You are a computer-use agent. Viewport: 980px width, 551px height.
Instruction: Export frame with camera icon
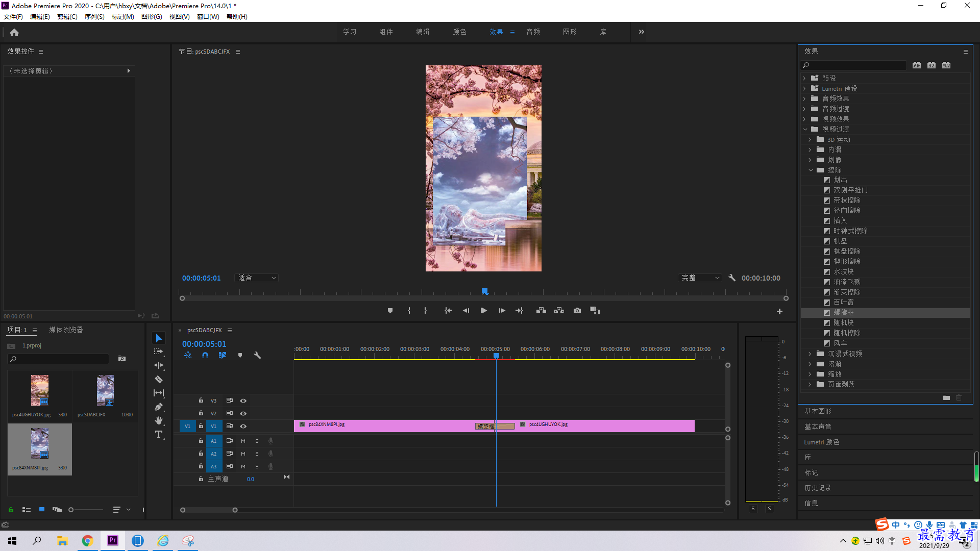(x=577, y=311)
